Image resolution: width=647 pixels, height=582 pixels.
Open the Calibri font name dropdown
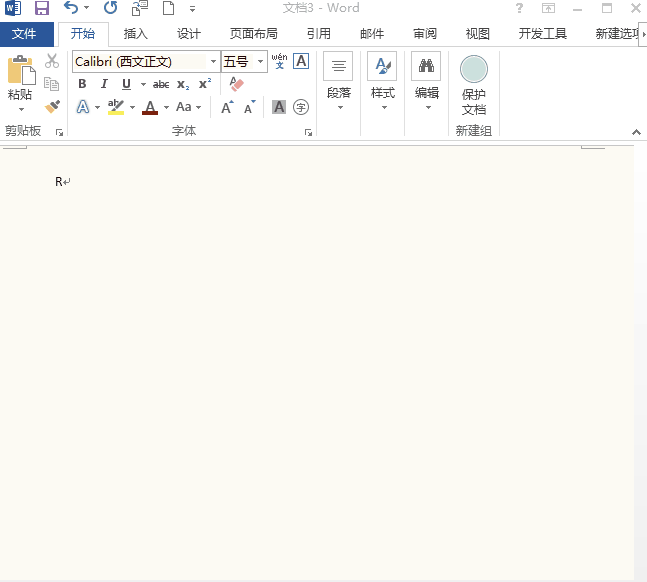tap(213, 62)
